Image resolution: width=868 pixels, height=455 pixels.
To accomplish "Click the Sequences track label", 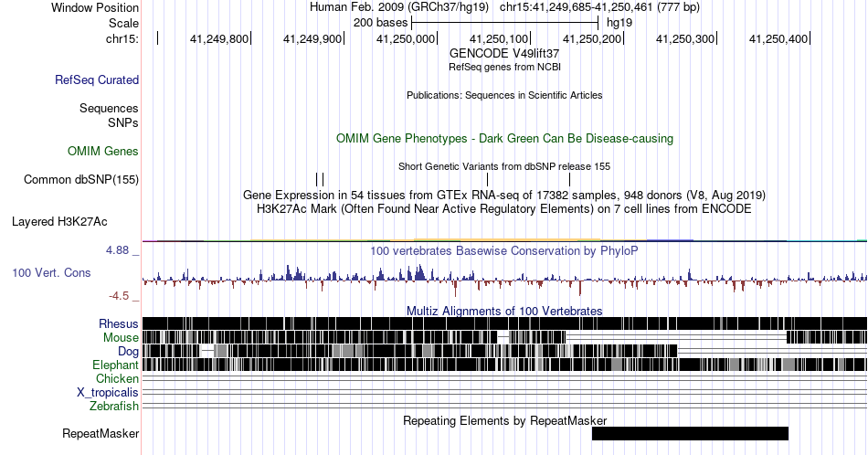I will 109,108.
